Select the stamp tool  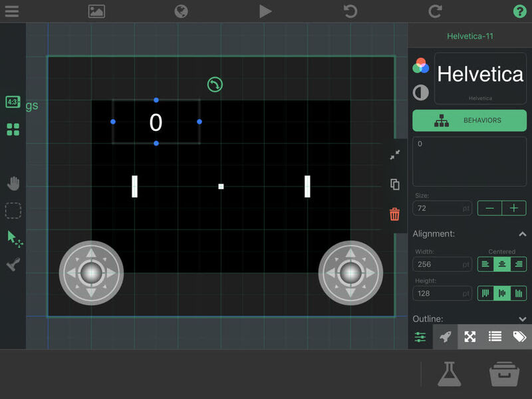click(x=13, y=264)
